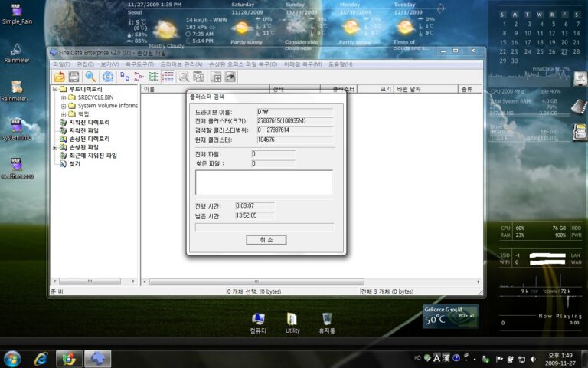Click the blue gear drive toolbar icon
588x368 pixels.
108,77
